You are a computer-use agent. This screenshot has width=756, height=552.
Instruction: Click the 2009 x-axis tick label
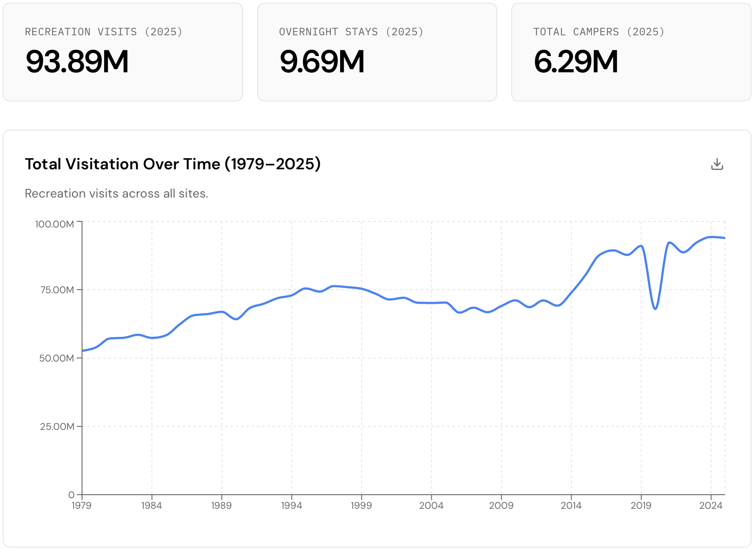point(501,506)
